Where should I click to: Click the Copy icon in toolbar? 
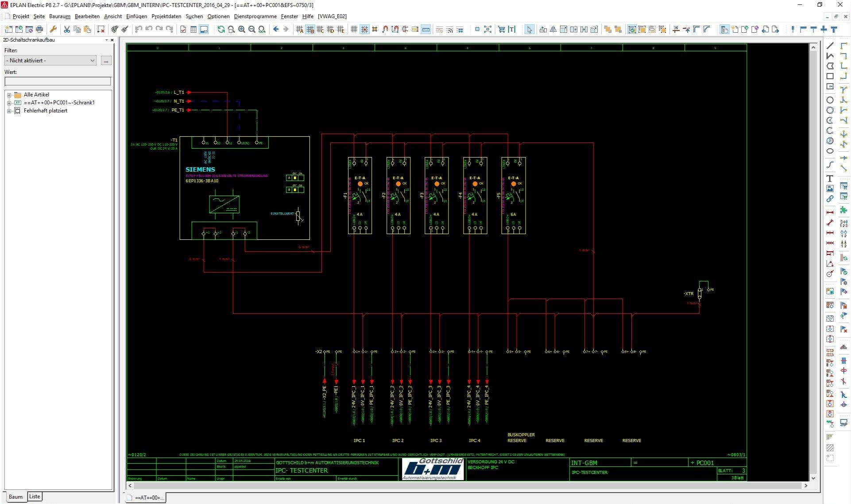click(77, 29)
